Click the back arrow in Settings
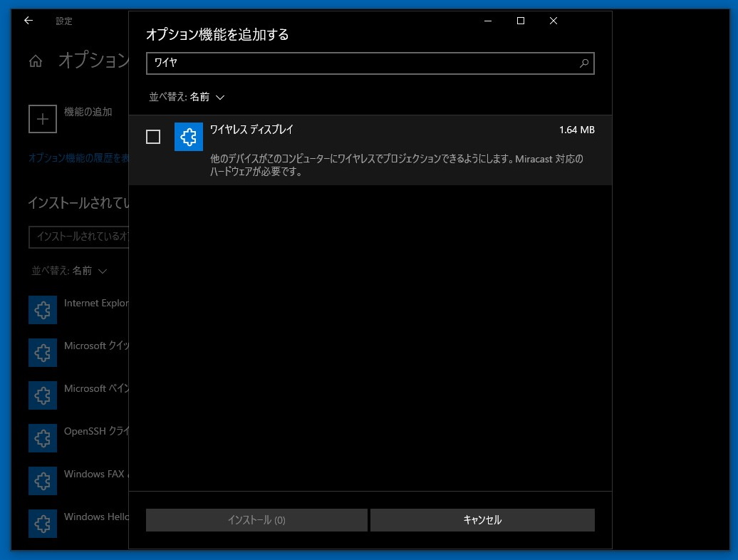This screenshot has width=738, height=560. [28, 21]
